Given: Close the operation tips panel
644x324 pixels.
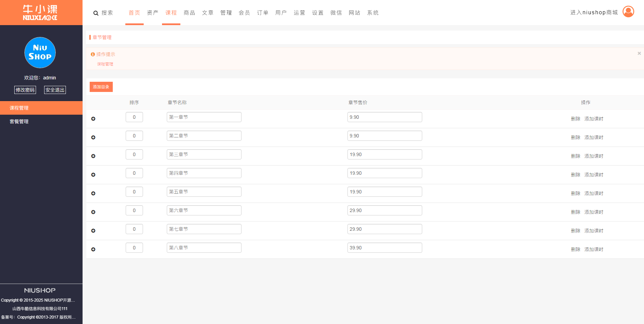Looking at the screenshot, I should pos(639,53).
